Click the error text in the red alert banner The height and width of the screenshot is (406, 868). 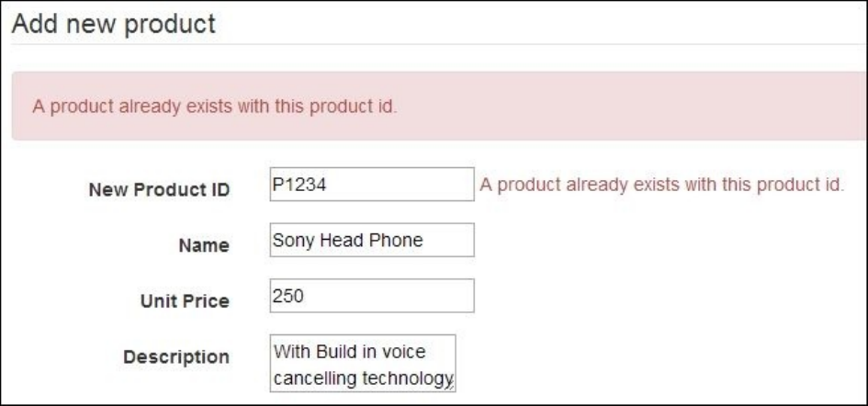[215, 106]
